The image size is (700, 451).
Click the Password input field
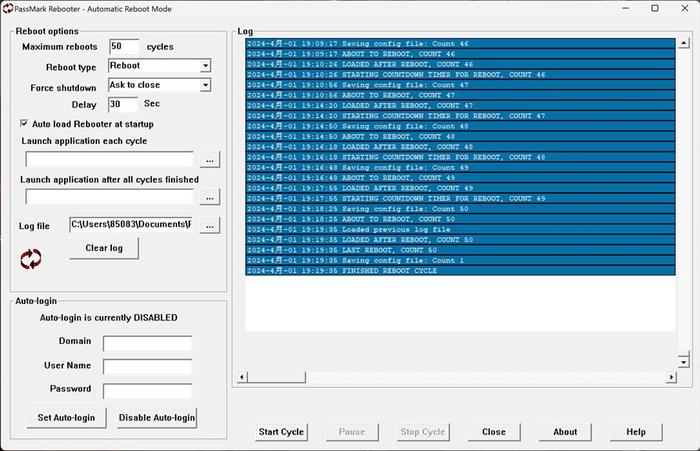(147, 391)
